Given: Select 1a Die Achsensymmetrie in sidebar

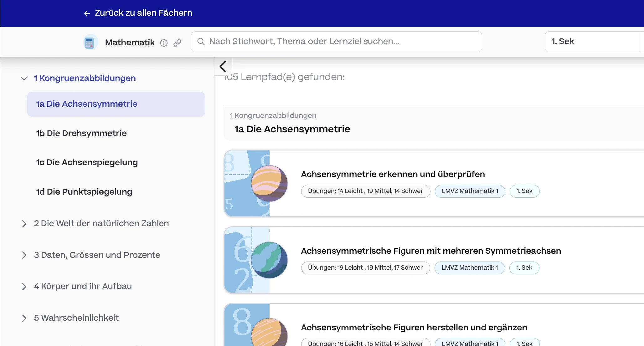Looking at the screenshot, I should tap(116, 104).
